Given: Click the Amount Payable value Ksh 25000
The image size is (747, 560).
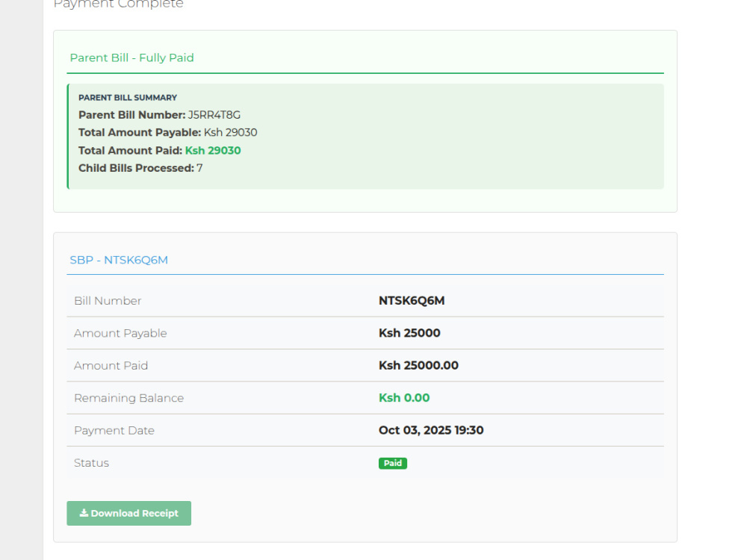Looking at the screenshot, I should pyautogui.click(x=409, y=333).
